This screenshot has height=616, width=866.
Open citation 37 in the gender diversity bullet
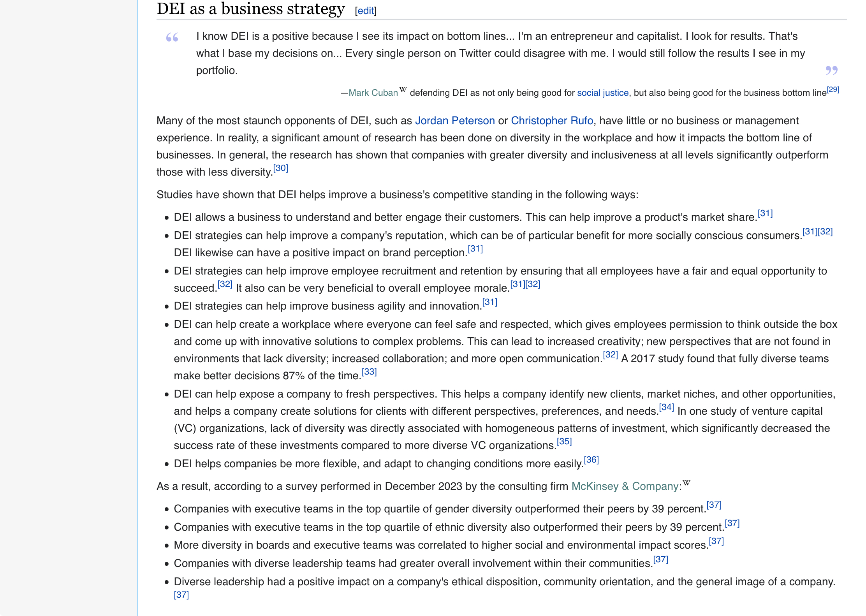(714, 505)
